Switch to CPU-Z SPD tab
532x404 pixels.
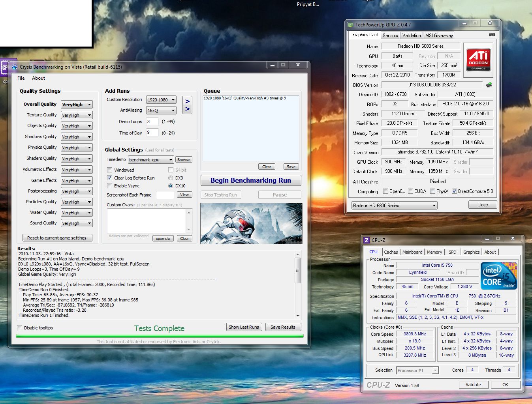(x=453, y=252)
